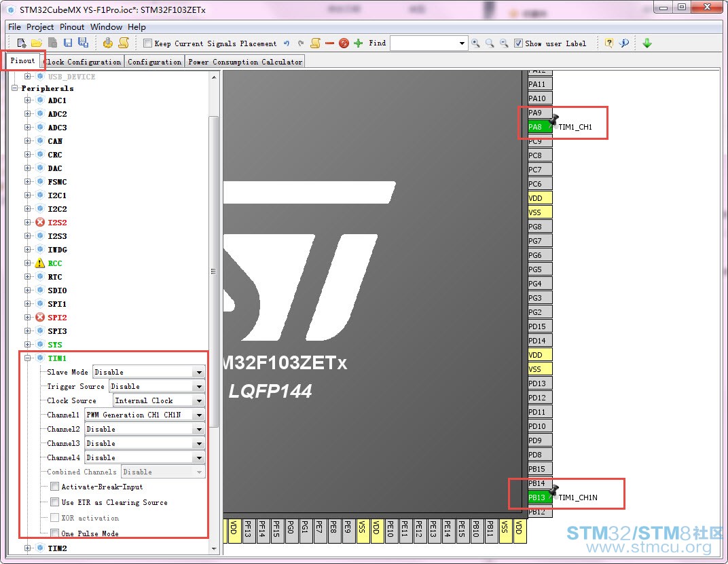This screenshot has width=728, height=564.
Task: Open the Project menu
Action: coord(40,27)
